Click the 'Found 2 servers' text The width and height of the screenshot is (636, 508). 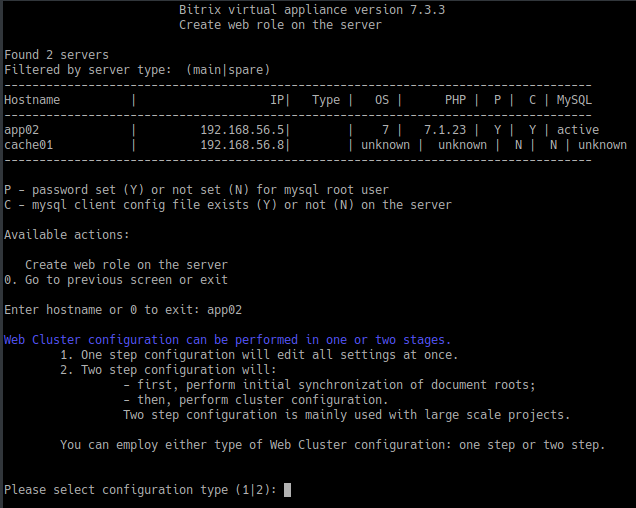(56, 55)
